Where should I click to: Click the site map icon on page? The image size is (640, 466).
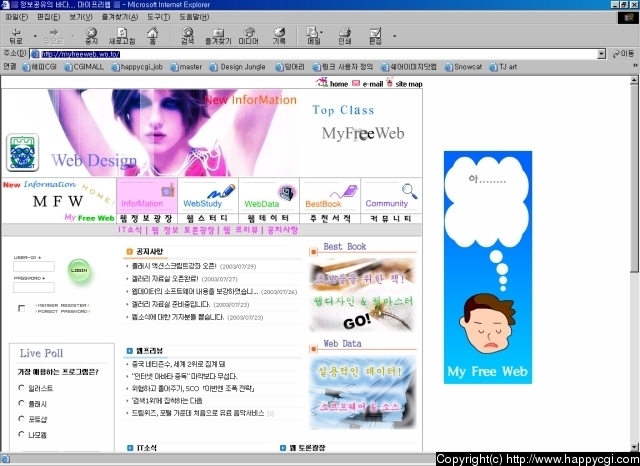tap(389, 82)
